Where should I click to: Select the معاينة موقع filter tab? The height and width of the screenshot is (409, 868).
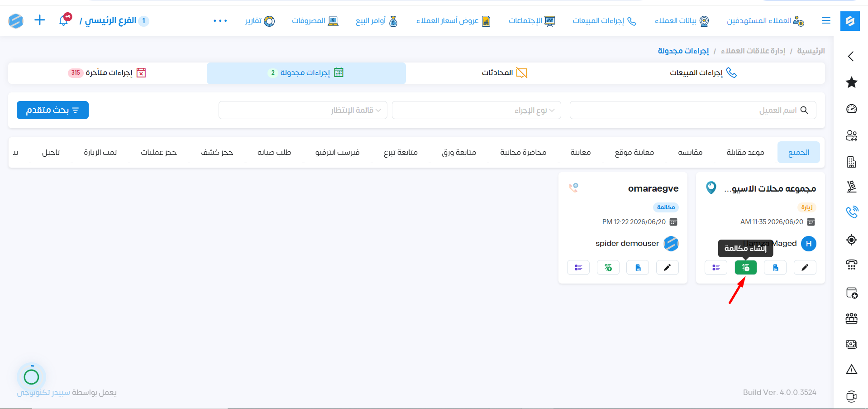(x=634, y=152)
